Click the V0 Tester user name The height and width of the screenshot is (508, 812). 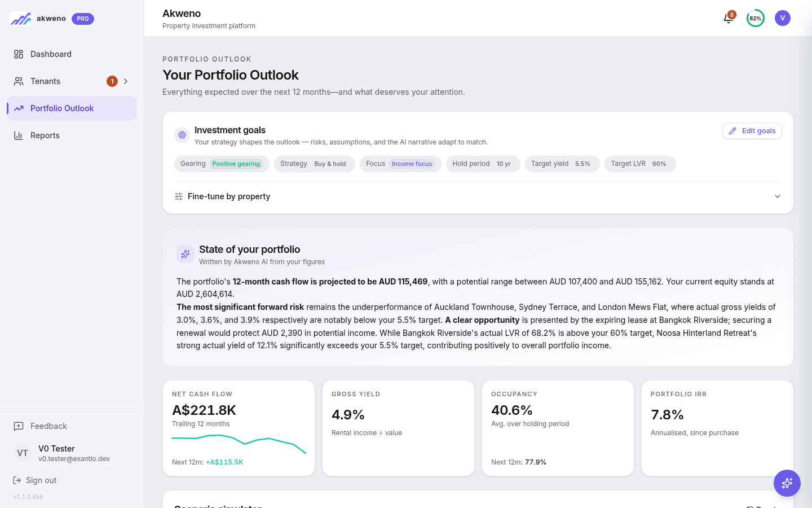pos(56,449)
